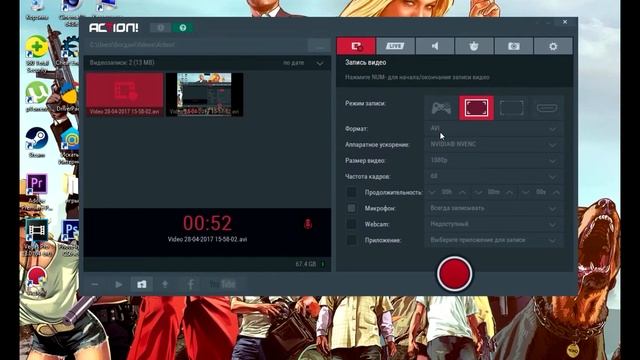Open the recordings folder in Explorer
This screenshot has width=640, height=360.
pos(142,284)
